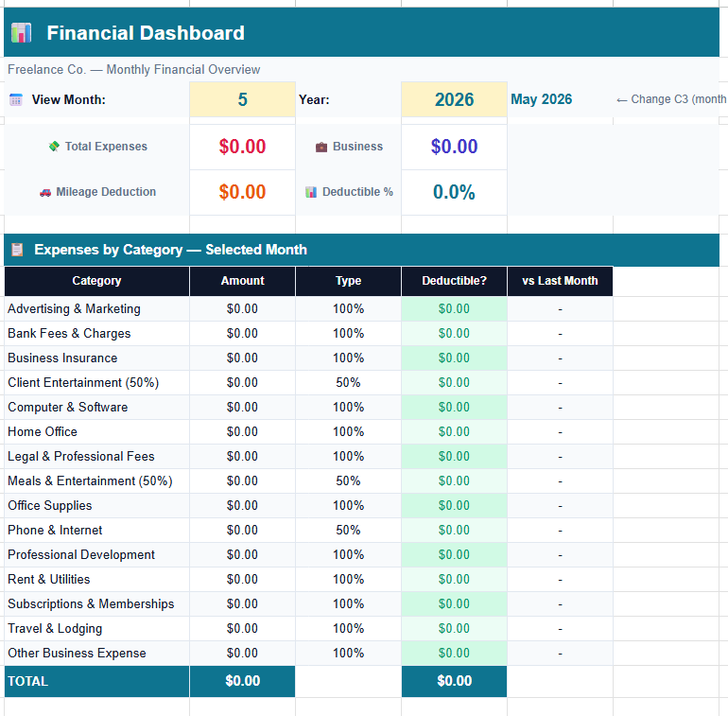
Task: Select the Type cell for Meals & Entertainment (50%)
Action: pyautogui.click(x=348, y=481)
